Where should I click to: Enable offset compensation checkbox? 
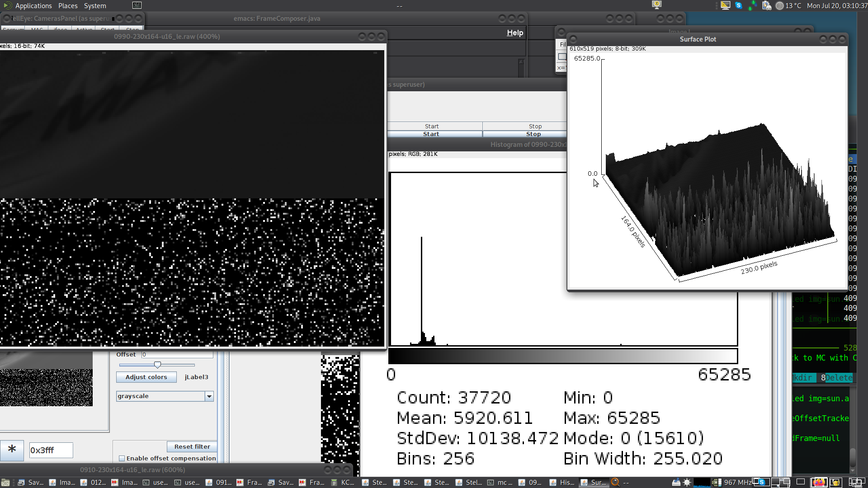122,458
